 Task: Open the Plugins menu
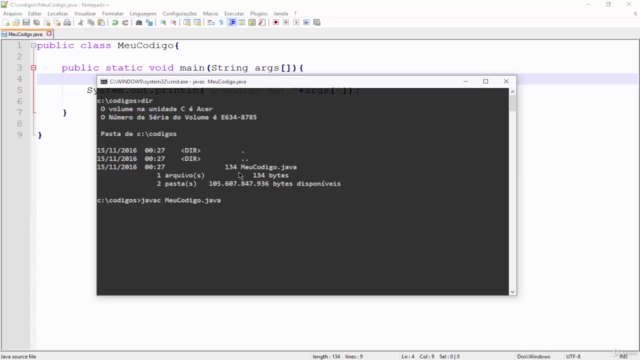point(258,13)
